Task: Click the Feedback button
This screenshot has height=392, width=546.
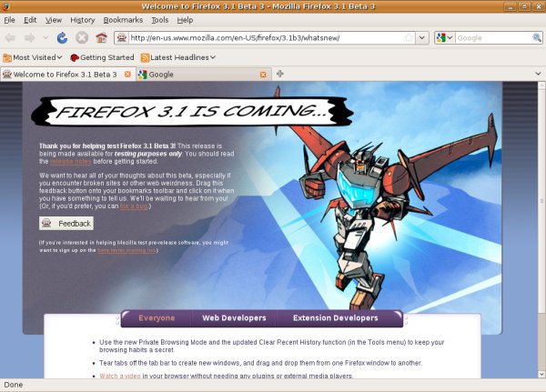Action: click(x=66, y=224)
